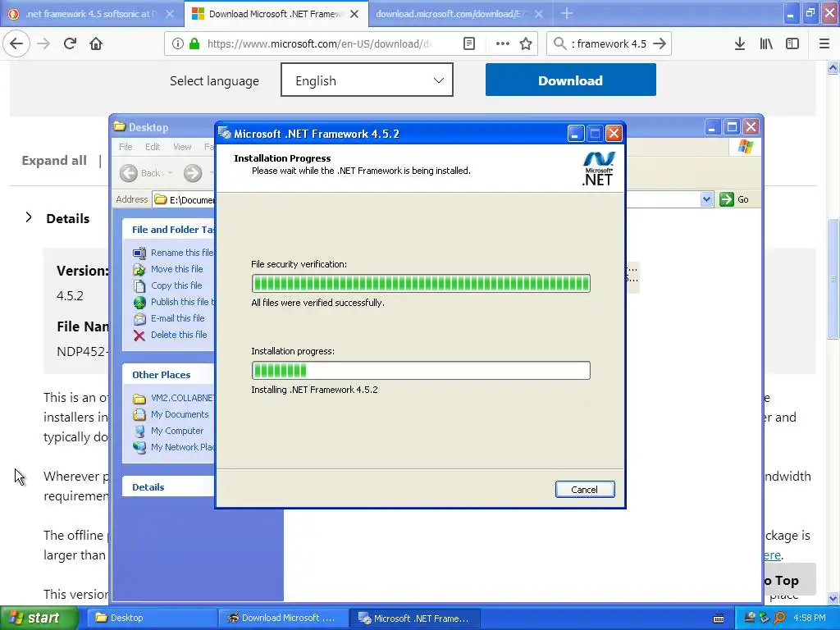Click File security verification progress bar
840x630 pixels.
click(x=421, y=283)
